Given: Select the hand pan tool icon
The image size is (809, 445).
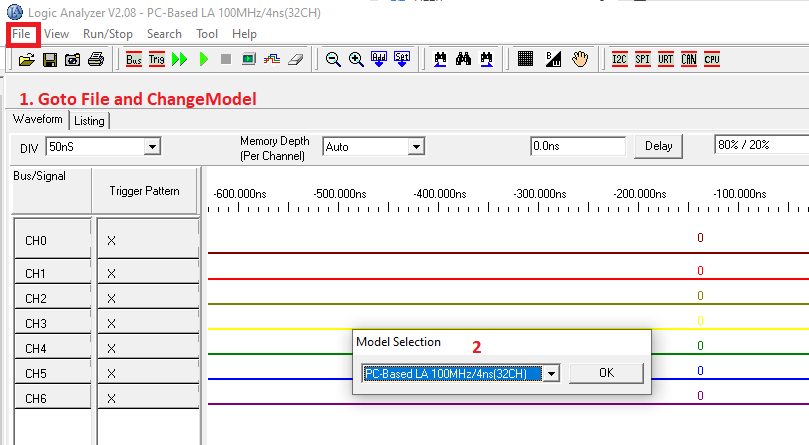Looking at the screenshot, I should tap(580, 60).
